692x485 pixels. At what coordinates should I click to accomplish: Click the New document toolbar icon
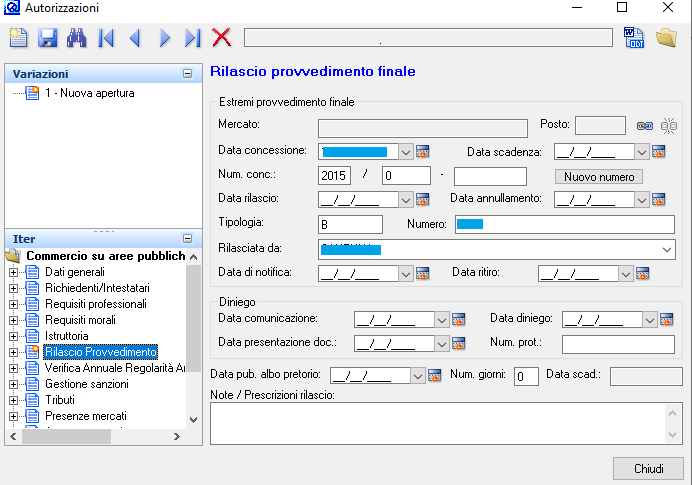(18, 38)
